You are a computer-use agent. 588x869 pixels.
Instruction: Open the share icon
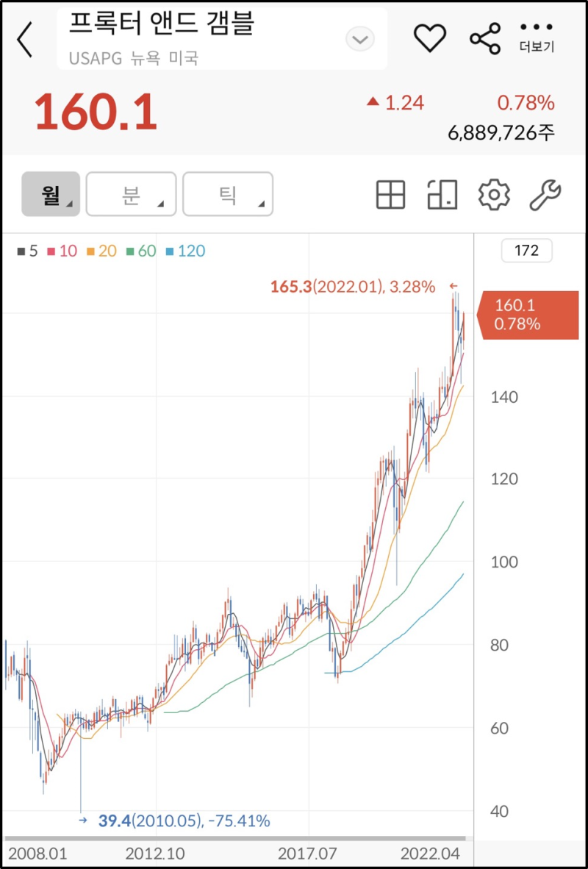pos(486,38)
